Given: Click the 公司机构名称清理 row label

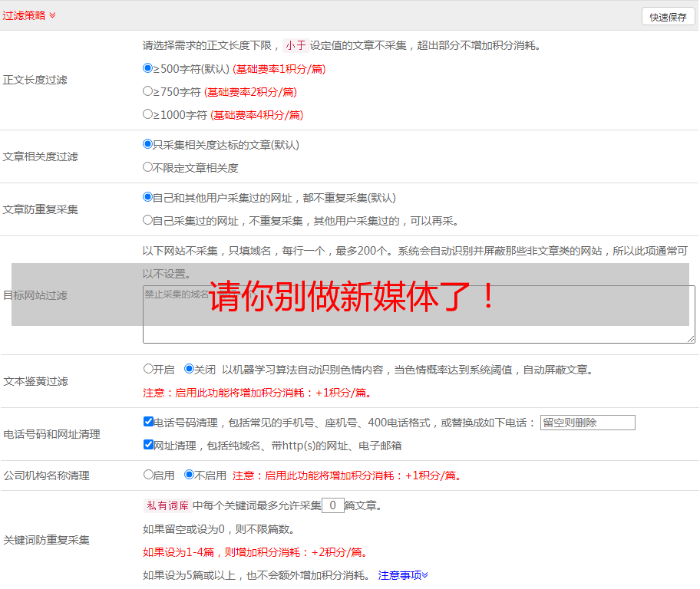Looking at the screenshot, I should pos(46,475).
